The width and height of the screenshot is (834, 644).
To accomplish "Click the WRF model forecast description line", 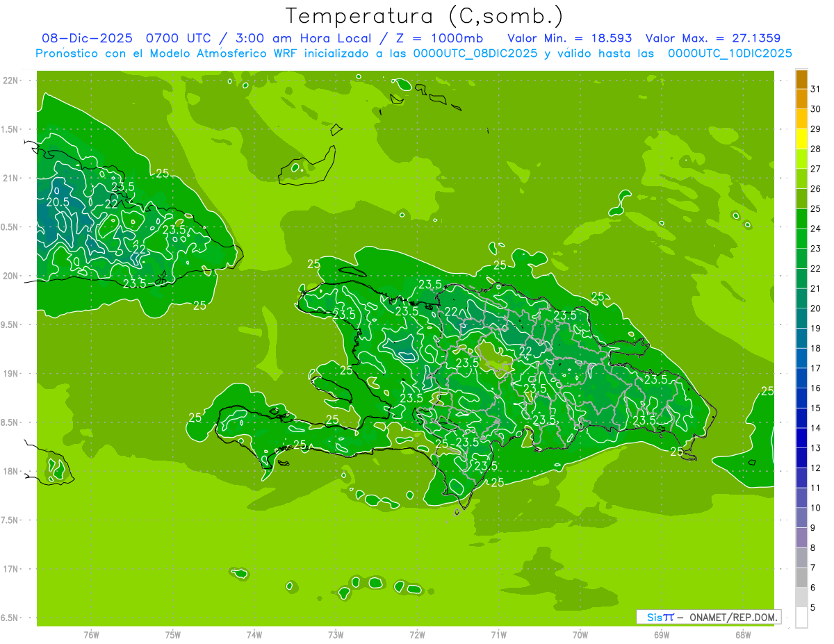I will [x=414, y=53].
